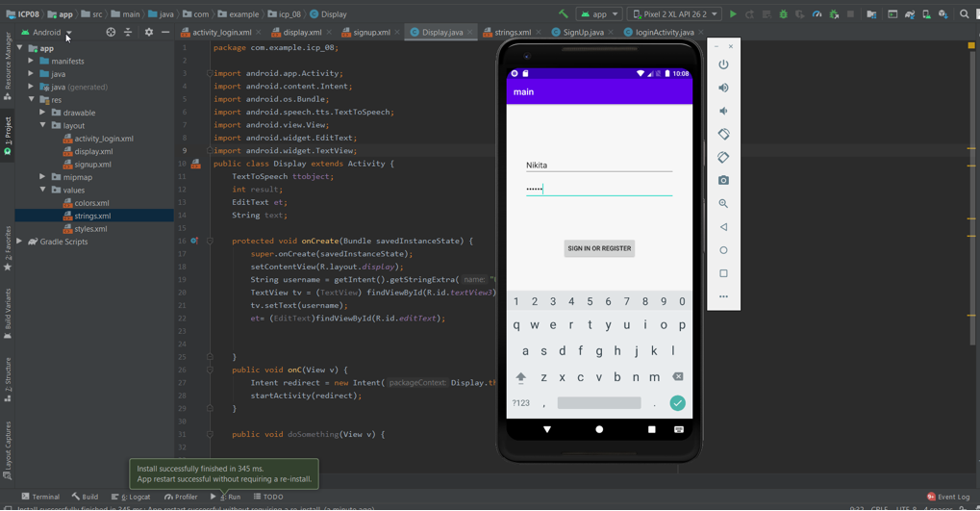Expand the java (generated) folder

31,87
